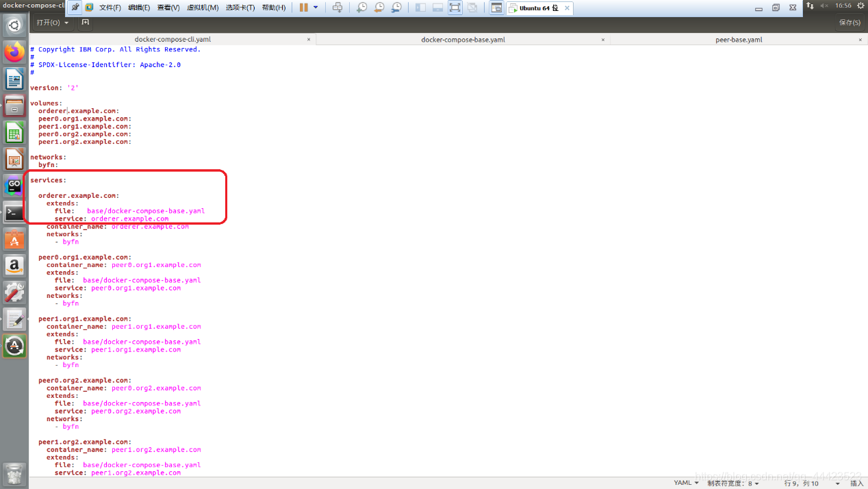This screenshot has height=489, width=868.
Task: Open the Terminal from the dock
Action: [14, 212]
